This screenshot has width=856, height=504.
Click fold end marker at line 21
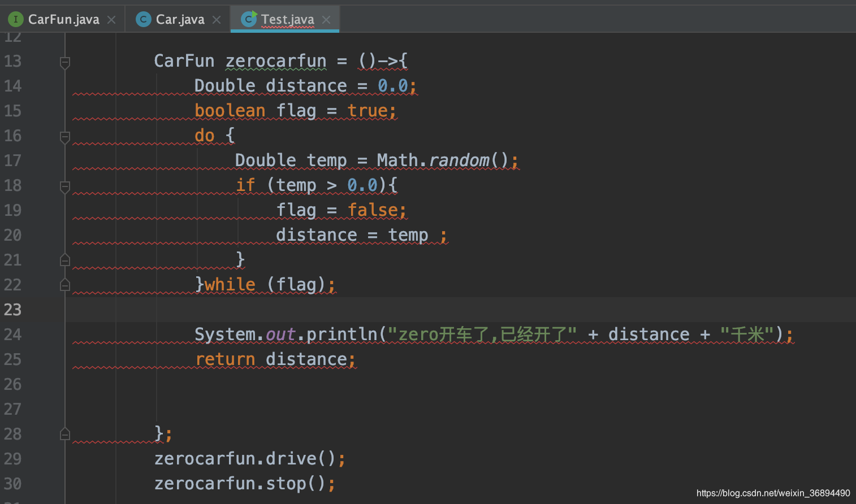coord(65,260)
